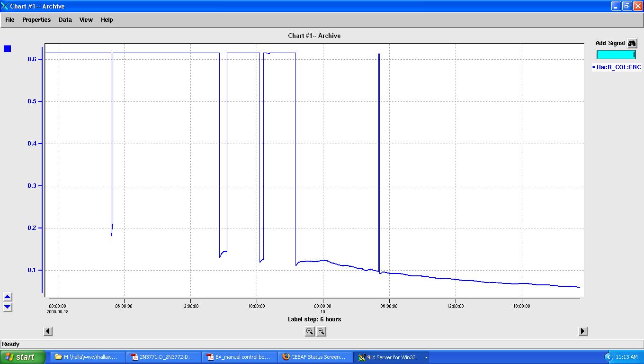Click the up arrow axis button
The width and height of the screenshot is (644, 364).
point(8,297)
